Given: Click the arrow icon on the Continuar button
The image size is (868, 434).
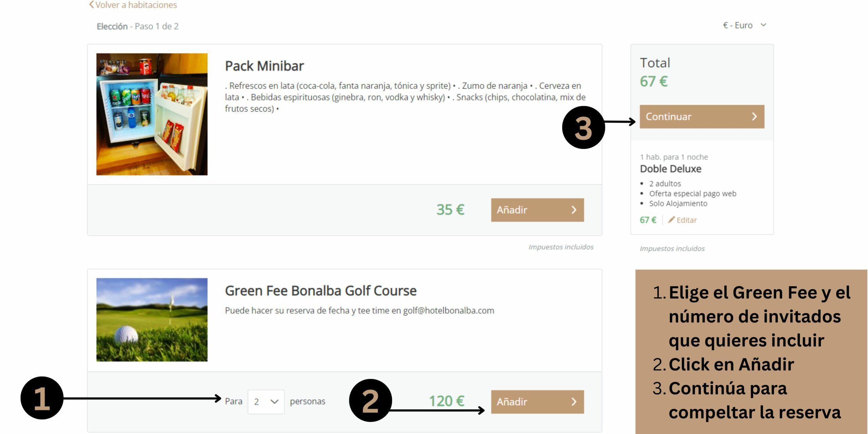Looking at the screenshot, I should [x=754, y=117].
